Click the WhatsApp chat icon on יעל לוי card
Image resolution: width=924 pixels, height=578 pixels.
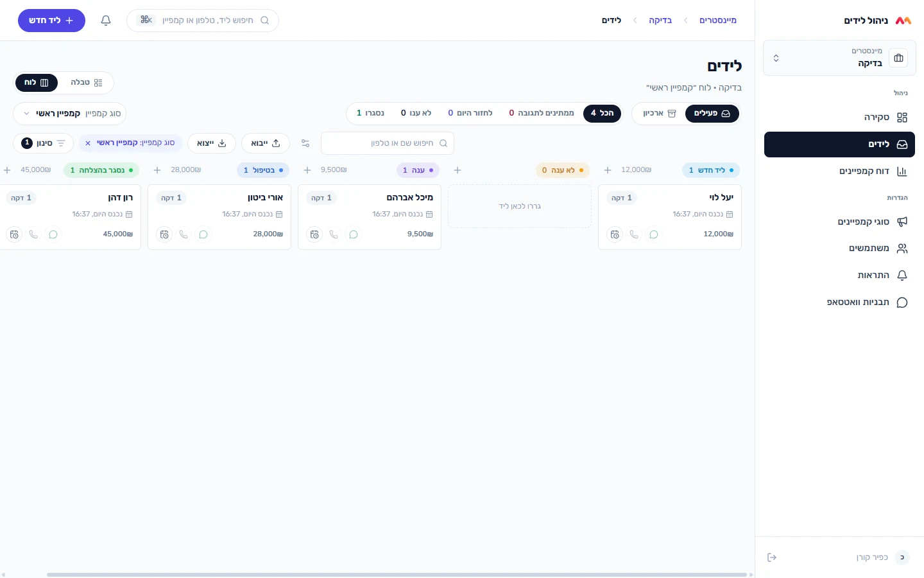[x=654, y=234]
